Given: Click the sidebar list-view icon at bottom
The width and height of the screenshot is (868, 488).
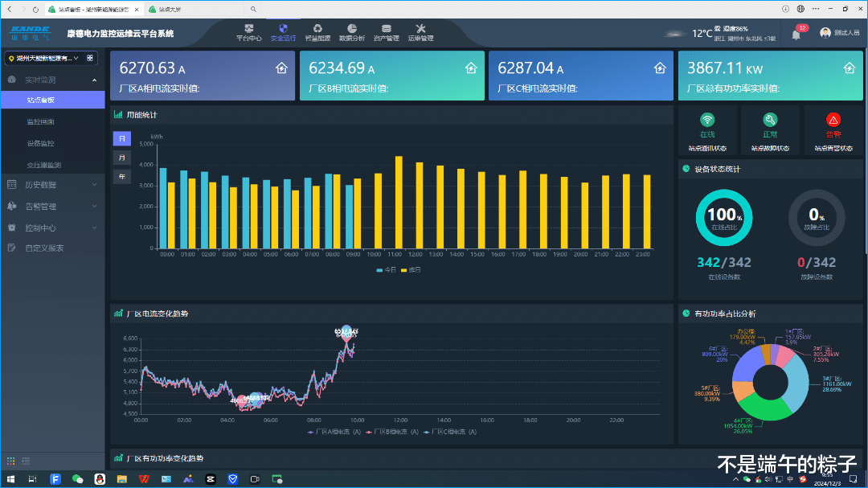Looking at the screenshot, I should (x=26, y=461).
